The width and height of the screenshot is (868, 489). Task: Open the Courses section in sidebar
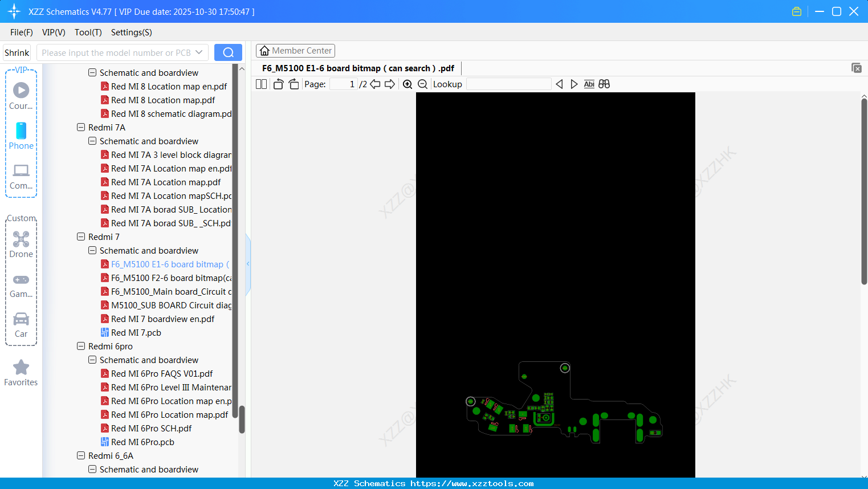point(21,96)
